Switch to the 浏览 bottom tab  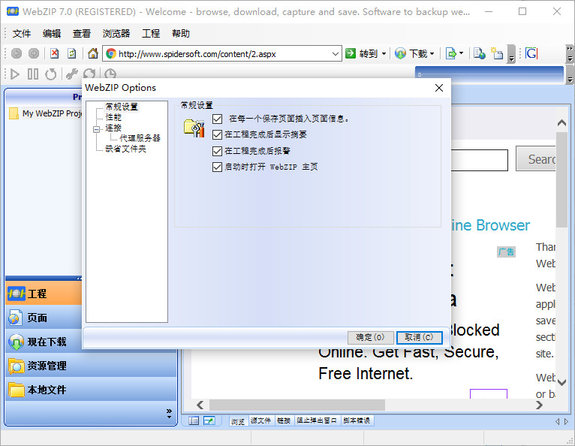(238, 421)
